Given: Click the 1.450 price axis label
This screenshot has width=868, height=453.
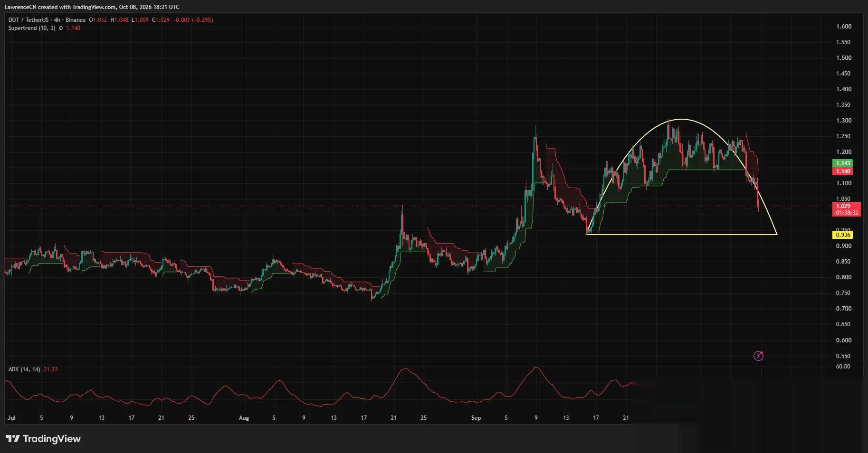Looking at the screenshot, I should coord(844,74).
